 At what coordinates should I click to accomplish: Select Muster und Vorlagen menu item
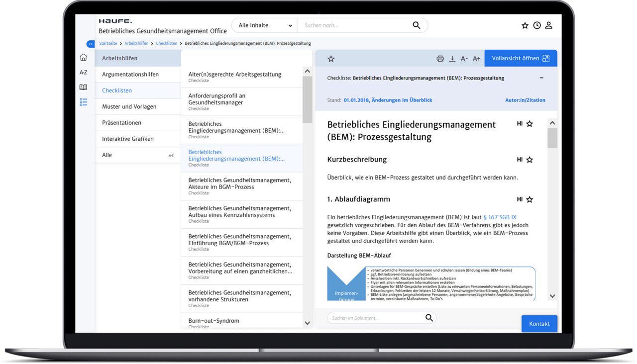pos(129,106)
